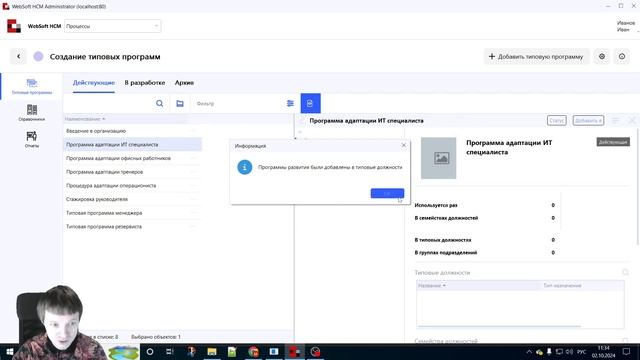Select the Введение в организацию row
Viewport: 640px width, 360px height.
(132, 131)
